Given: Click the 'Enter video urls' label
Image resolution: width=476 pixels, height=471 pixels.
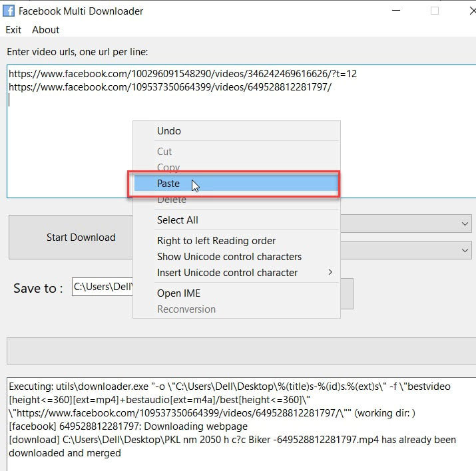Looking at the screenshot, I should [77, 52].
